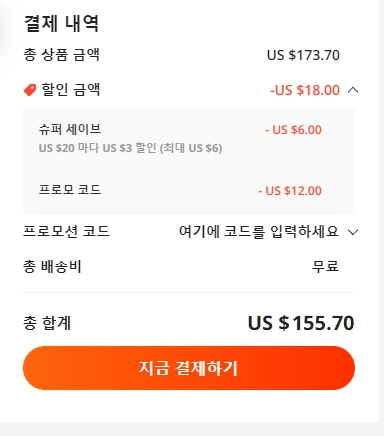Click the 지금 결제하기 pay button

click(189, 368)
